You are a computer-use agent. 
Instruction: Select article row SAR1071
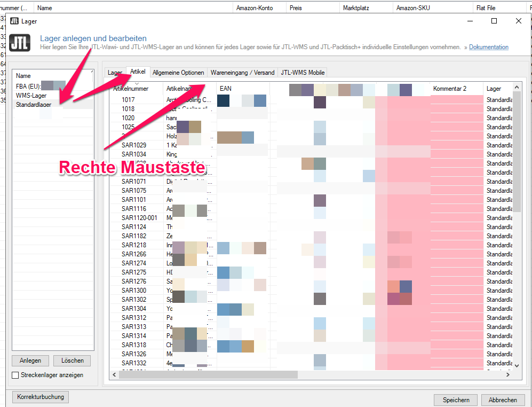click(311, 182)
